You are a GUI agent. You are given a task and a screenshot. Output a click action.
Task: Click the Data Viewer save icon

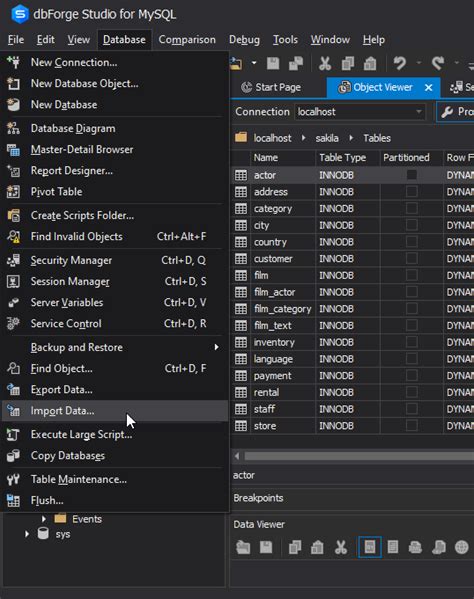(x=266, y=547)
